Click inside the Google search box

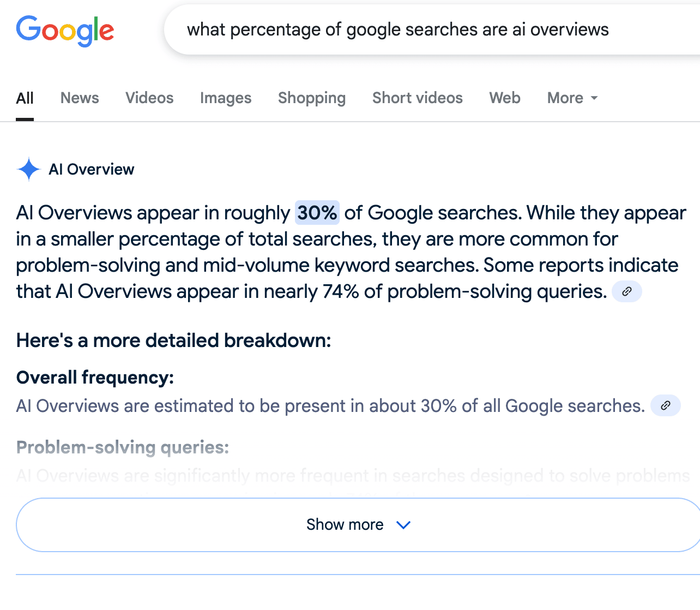(x=432, y=29)
